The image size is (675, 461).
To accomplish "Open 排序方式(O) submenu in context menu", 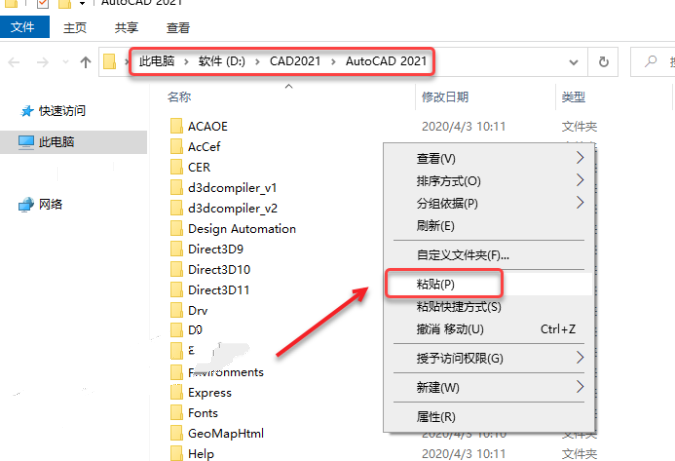I will coord(489,181).
